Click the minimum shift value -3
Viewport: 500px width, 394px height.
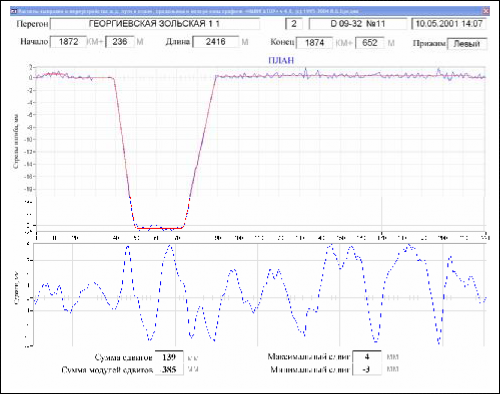(x=367, y=369)
